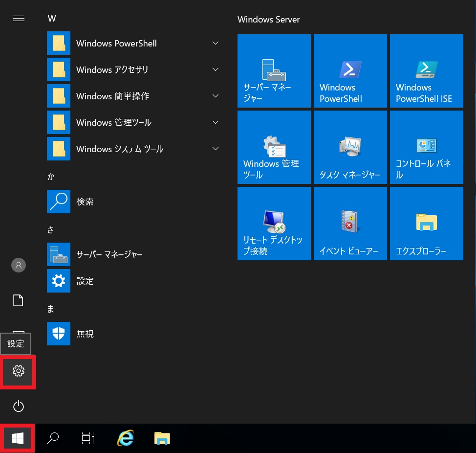Expand the Windows 管理ツール folder chevron

216,122
